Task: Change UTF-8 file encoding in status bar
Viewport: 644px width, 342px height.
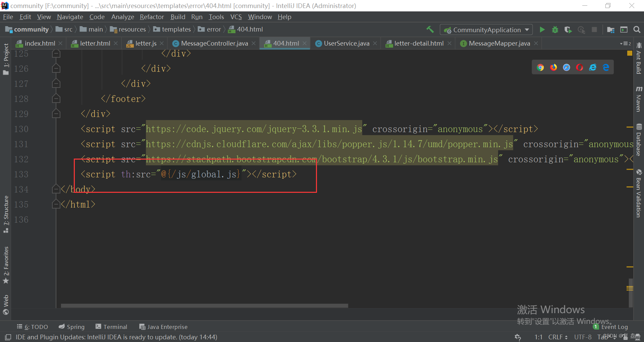Action: point(583,337)
